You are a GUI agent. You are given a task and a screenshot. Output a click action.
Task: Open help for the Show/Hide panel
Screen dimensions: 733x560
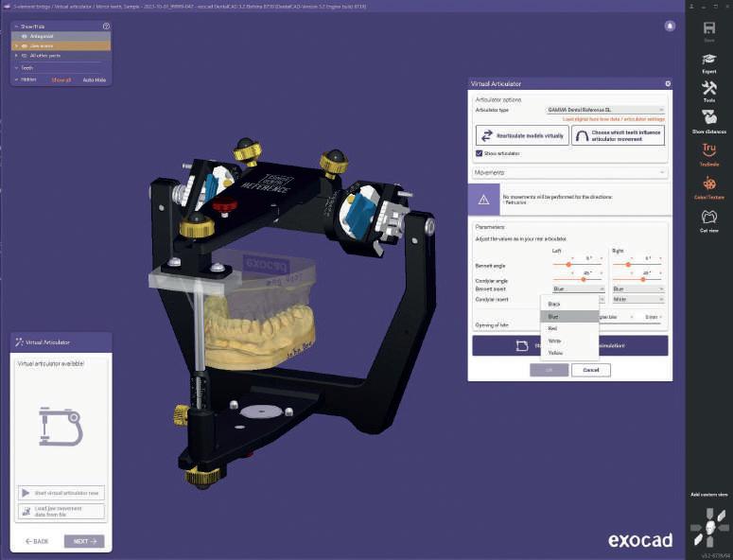coord(106,26)
